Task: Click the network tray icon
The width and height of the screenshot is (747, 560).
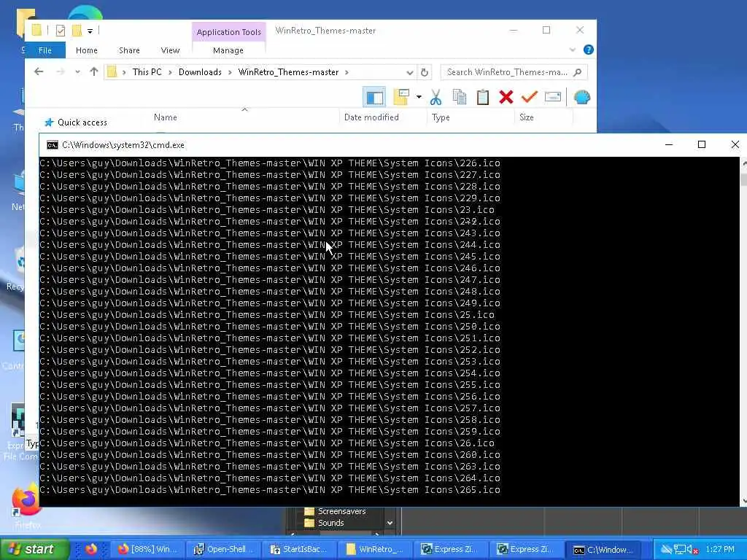Action: coord(679,550)
